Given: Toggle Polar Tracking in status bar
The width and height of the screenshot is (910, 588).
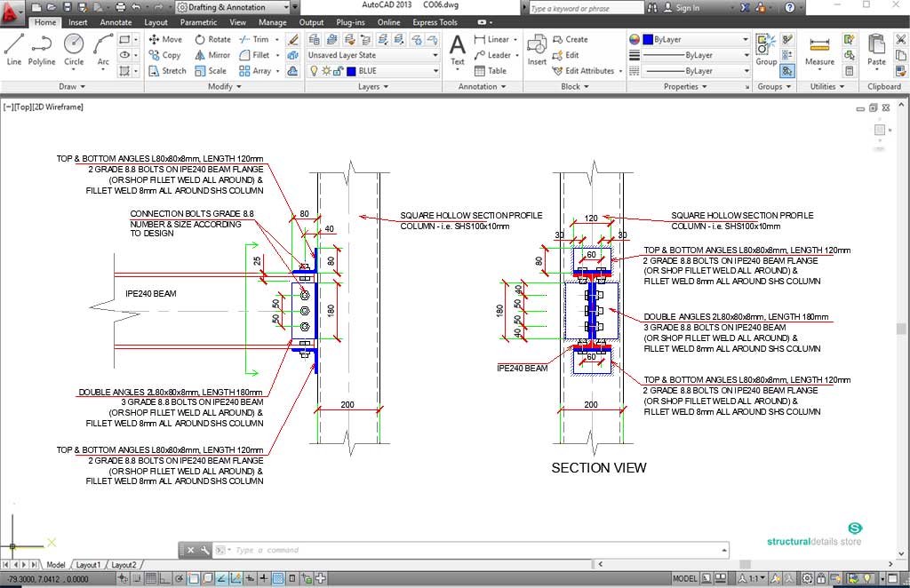Looking at the screenshot, I should (x=180, y=578).
